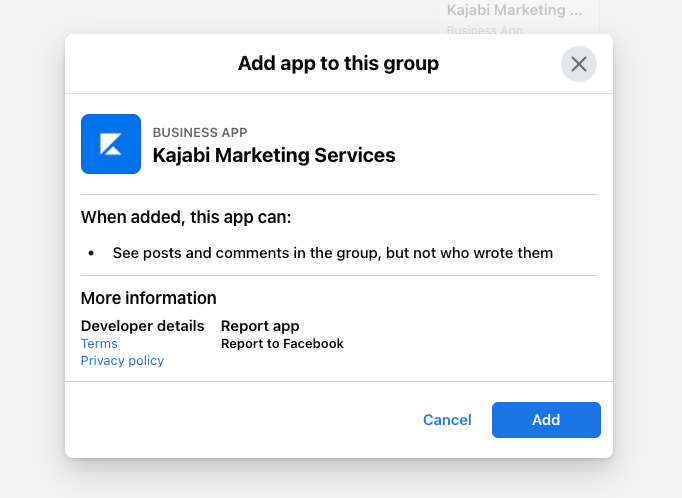
Task: Click the dimmed Business App subtitle behind dialog
Action: [x=485, y=30]
